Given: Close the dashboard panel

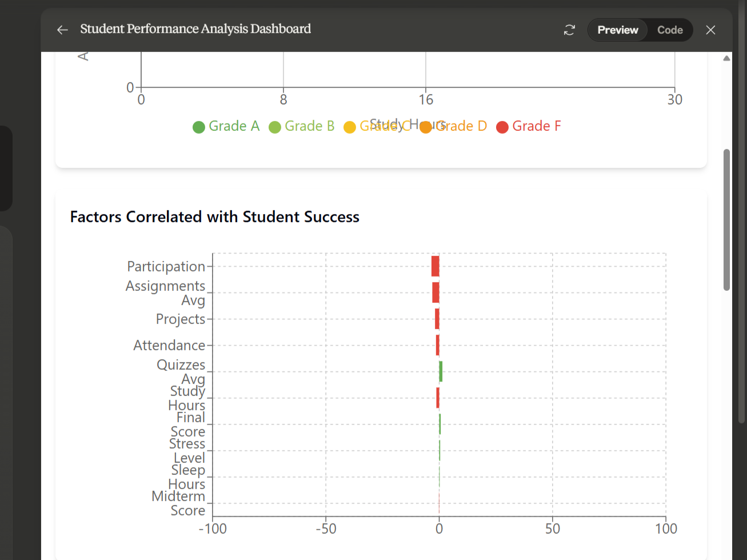Looking at the screenshot, I should 710,30.
